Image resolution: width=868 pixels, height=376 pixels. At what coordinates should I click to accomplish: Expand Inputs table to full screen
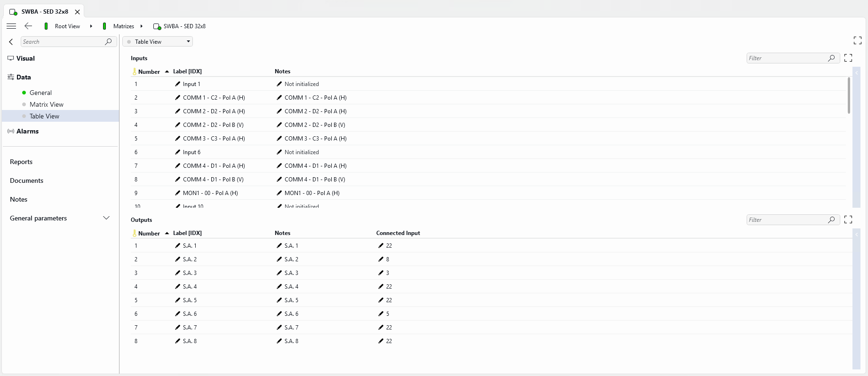point(848,58)
